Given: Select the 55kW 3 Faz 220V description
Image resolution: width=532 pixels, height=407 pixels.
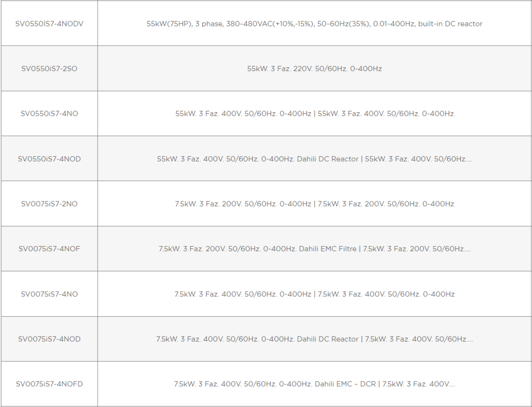Looking at the screenshot, I should coord(314,69).
